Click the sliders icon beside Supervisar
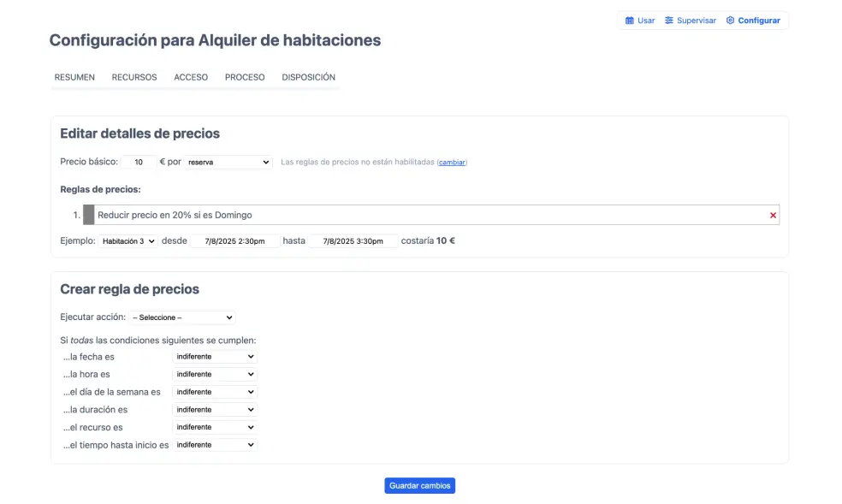Screen dimensions: 842x504 click(669, 21)
